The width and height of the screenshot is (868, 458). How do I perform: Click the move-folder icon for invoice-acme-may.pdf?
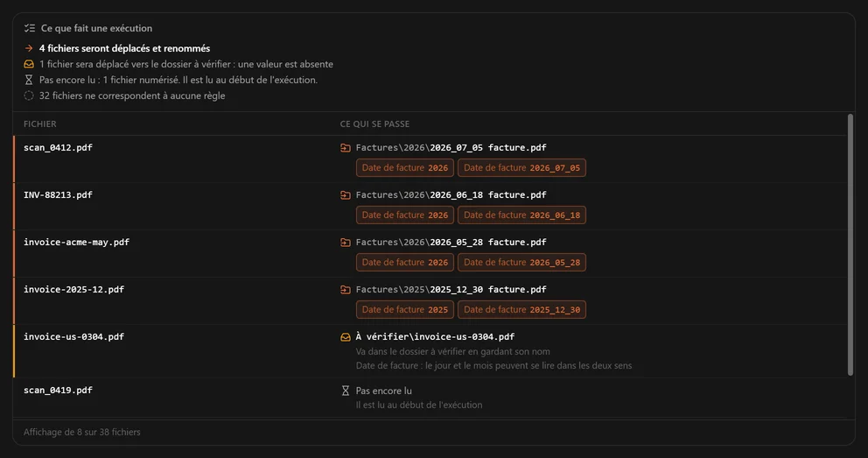click(x=346, y=243)
